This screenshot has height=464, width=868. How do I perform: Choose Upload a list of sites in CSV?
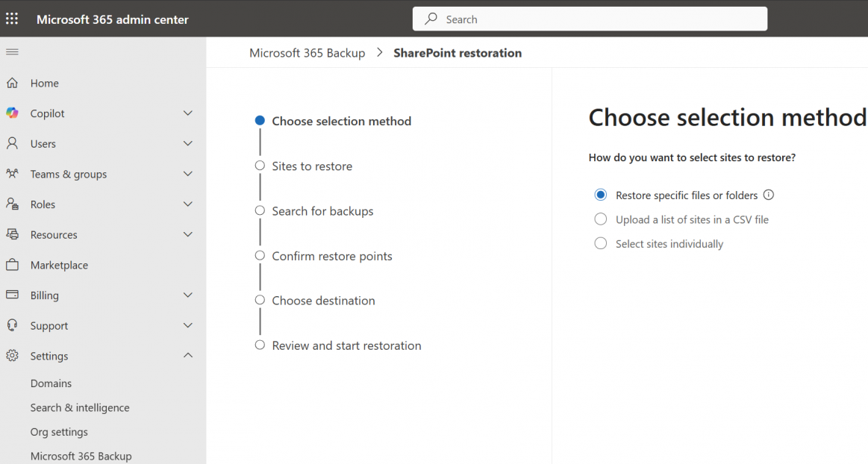(601, 219)
